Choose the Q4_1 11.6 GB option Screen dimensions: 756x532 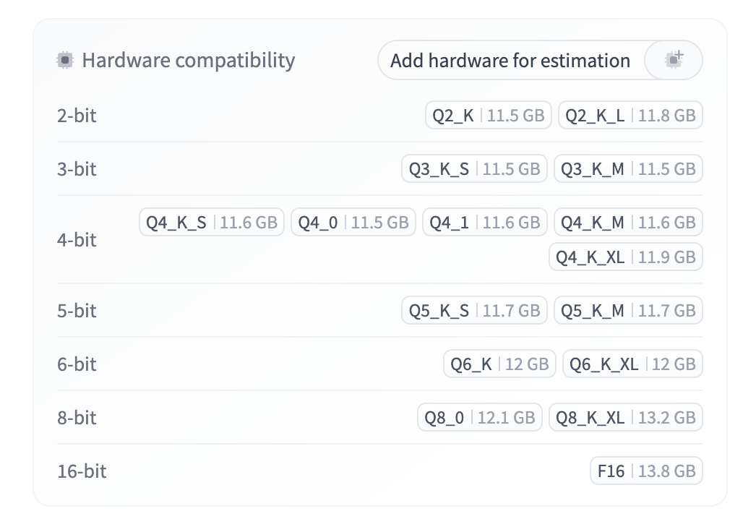[485, 223]
